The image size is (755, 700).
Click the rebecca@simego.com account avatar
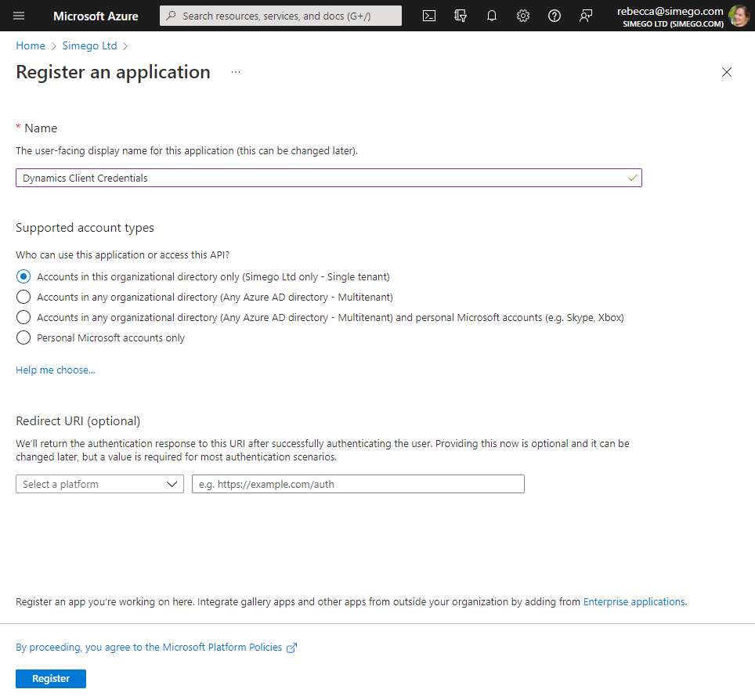pyautogui.click(x=739, y=16)
